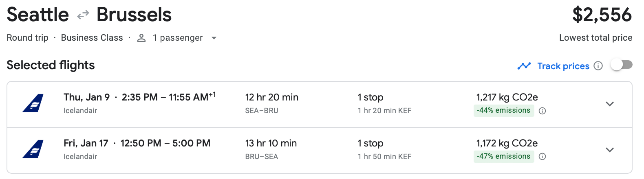This screenshot has height=179, width=644.
Task: Click the -47% emissions badge
Action: (x=503, y=157)
